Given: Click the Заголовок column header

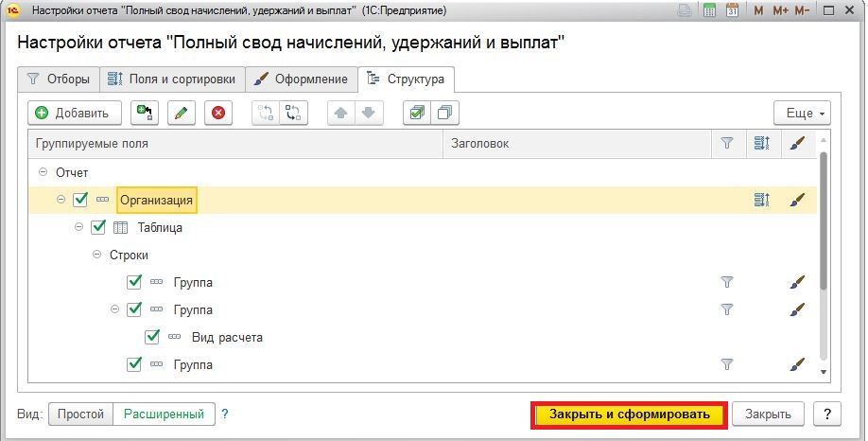Looking at the screenshot, I should 578,144.
